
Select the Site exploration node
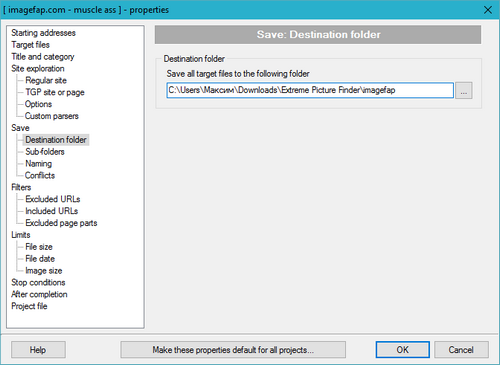38,69
